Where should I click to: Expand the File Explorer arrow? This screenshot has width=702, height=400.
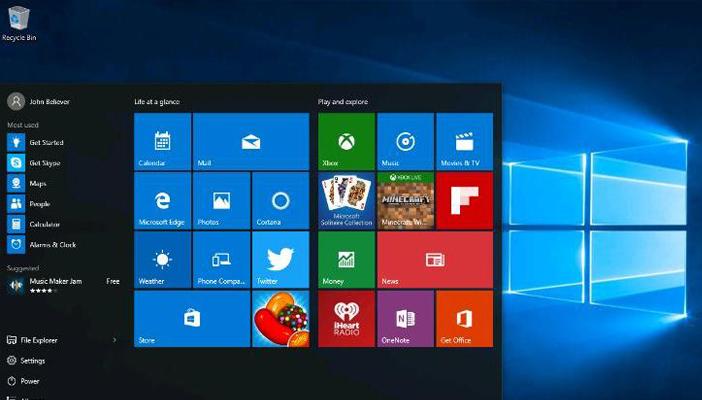click(x=115, y=340)
